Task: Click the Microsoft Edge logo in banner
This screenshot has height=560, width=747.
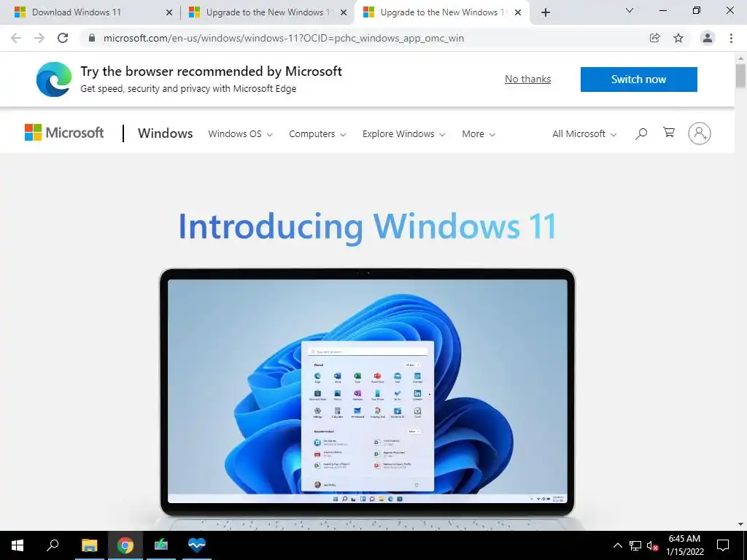Action: click(54, 79)
